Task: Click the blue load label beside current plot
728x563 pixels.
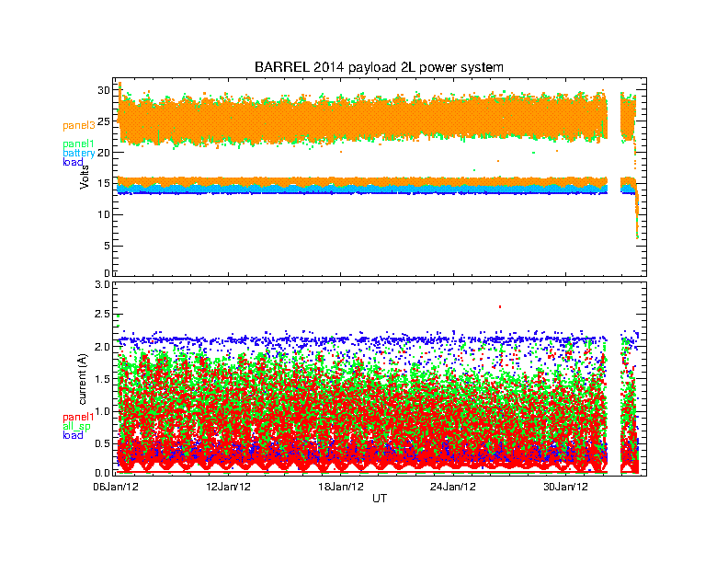Action: 73,435
